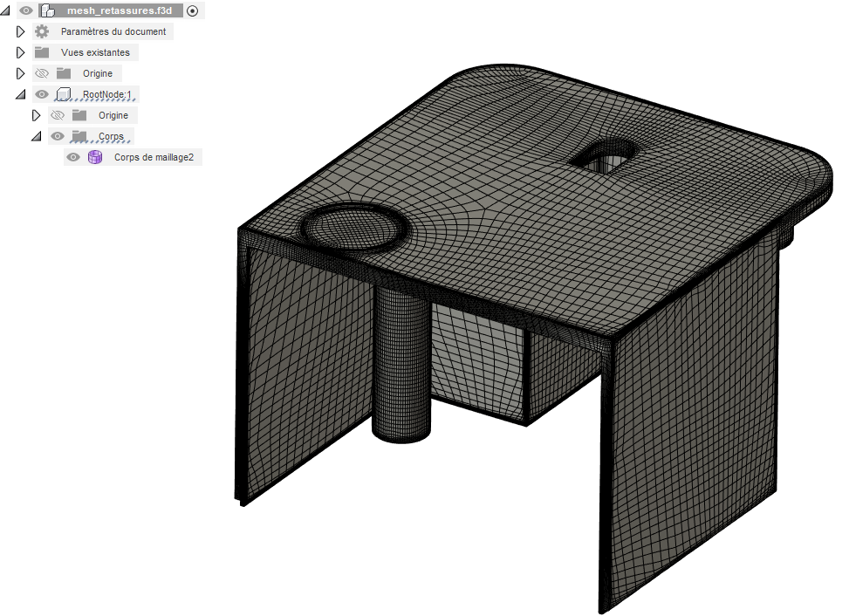Collapse the RootNode:1 node
The image size is (849, 616).
[x=21, y=94]
